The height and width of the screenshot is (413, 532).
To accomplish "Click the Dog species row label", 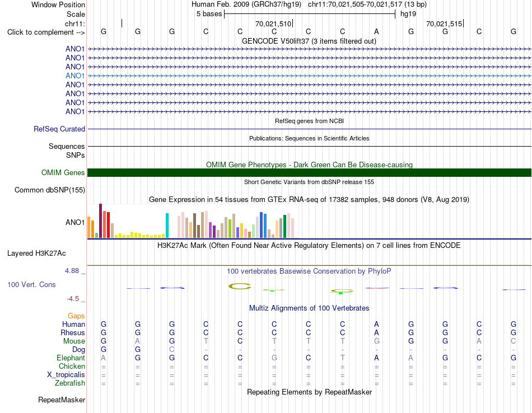I will click(78, 349).
